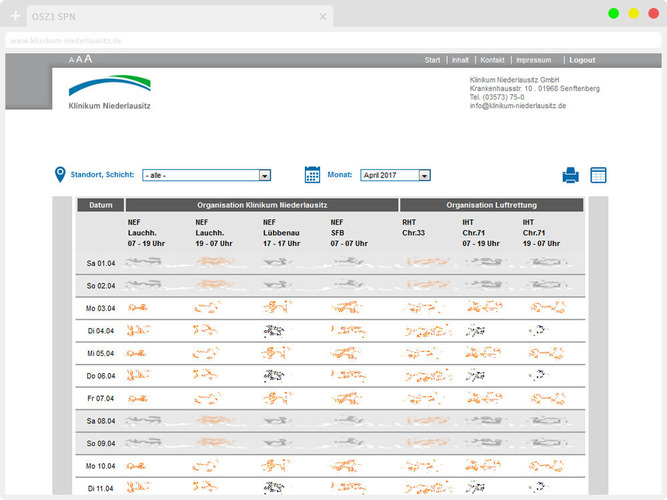Click the Klinikum Niederlausitz logo
This screenshot has height=500, width=667.
click(x=110, y=92)
